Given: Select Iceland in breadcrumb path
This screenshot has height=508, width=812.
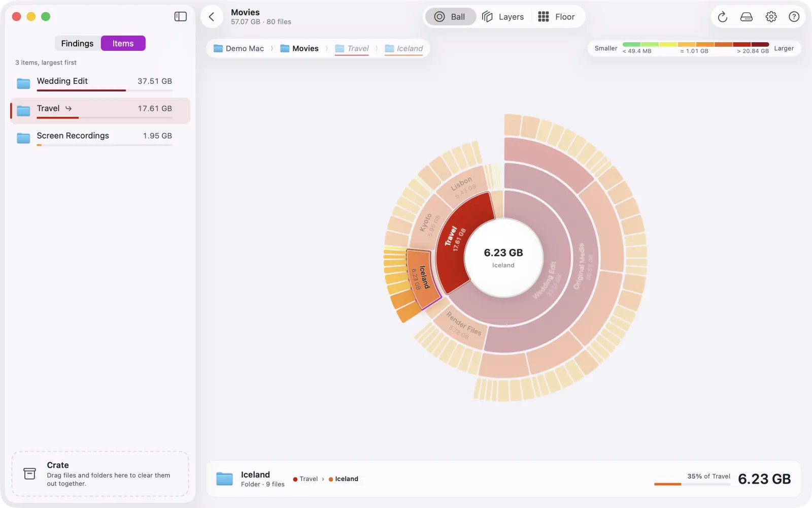Looking at the screenshot, I should [x=404, y=48].
